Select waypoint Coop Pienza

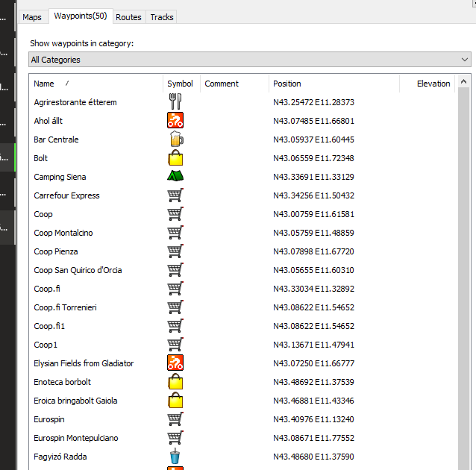pyautogui.click(x=55, y=251)
